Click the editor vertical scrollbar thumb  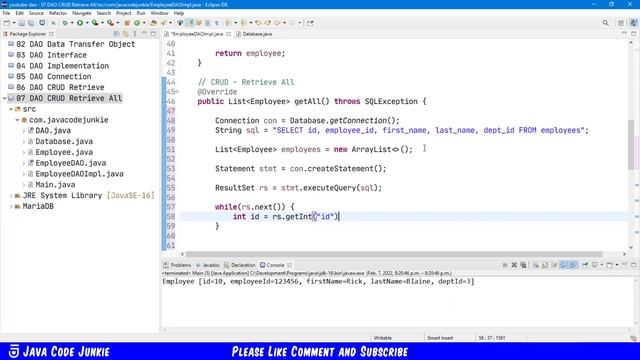click(x=631, y=144)
